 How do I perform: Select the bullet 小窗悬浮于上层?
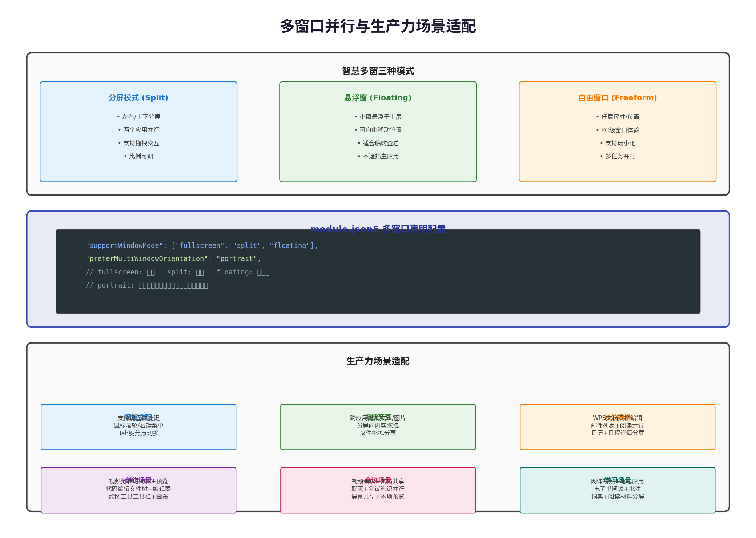[378, 117]
